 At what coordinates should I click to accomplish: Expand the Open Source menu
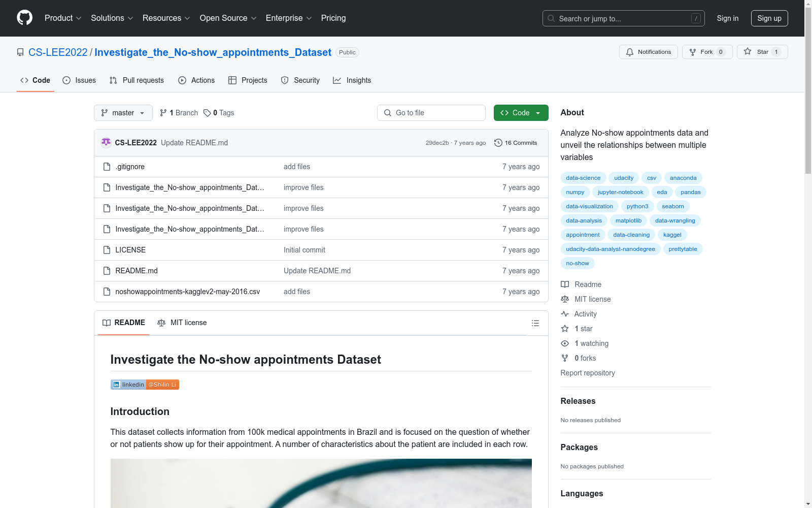click(228, 18)
